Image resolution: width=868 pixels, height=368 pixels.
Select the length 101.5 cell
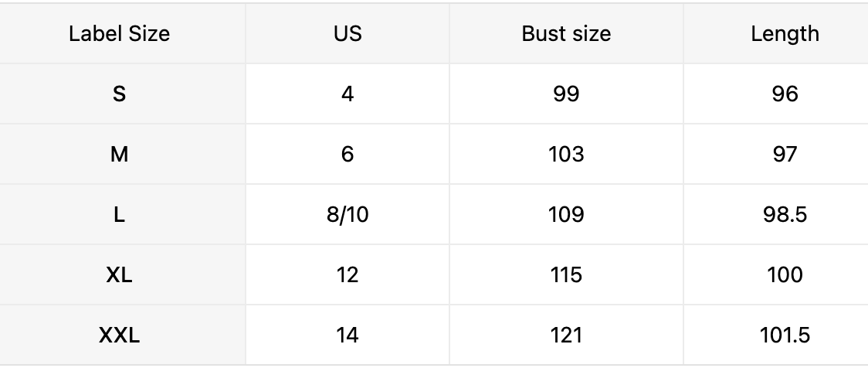coord(785,336)
